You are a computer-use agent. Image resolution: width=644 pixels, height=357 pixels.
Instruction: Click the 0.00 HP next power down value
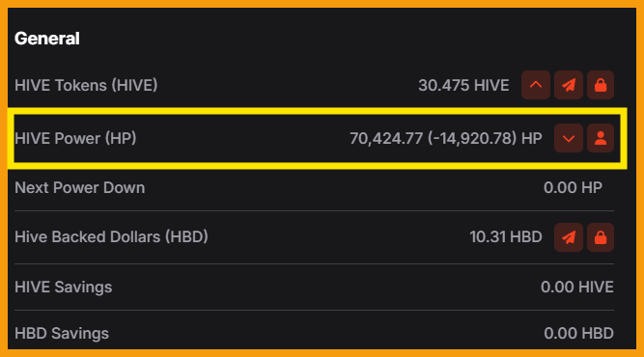point(573,187)
